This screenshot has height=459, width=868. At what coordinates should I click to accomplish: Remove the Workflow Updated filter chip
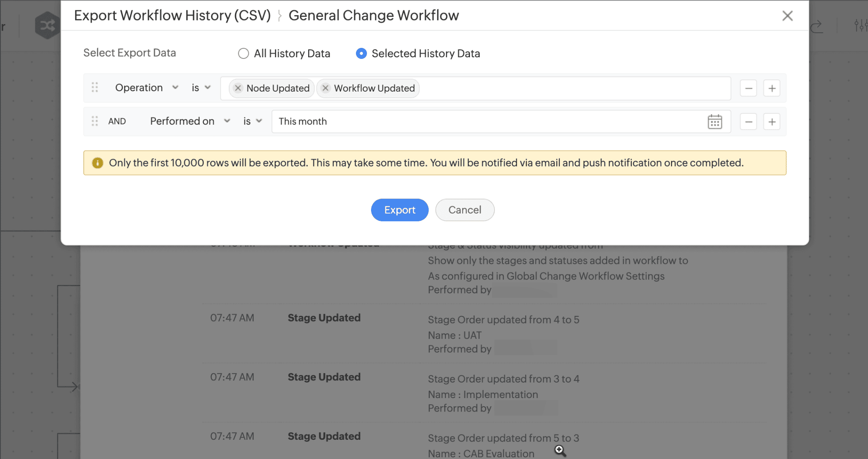coord(325,88)
